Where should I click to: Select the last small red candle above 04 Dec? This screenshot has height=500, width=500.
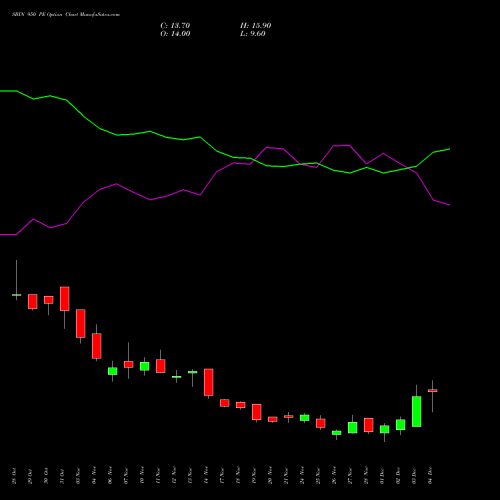pyautogui.click(x=433, y=391)
